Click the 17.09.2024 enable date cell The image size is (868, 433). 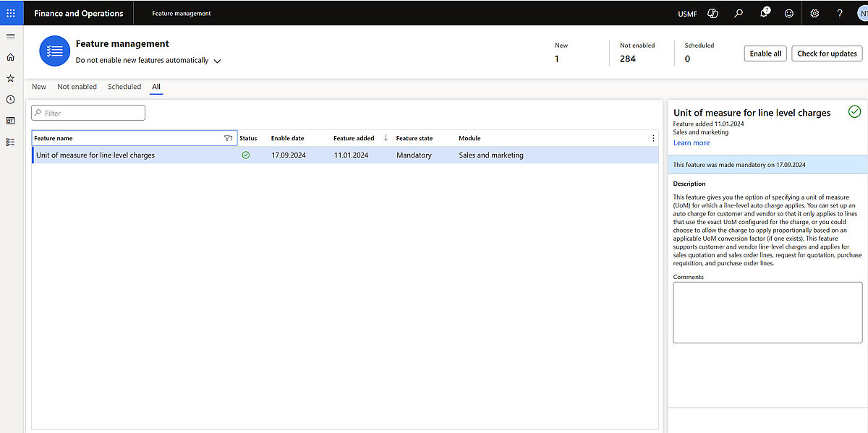[x=289, y=155]
